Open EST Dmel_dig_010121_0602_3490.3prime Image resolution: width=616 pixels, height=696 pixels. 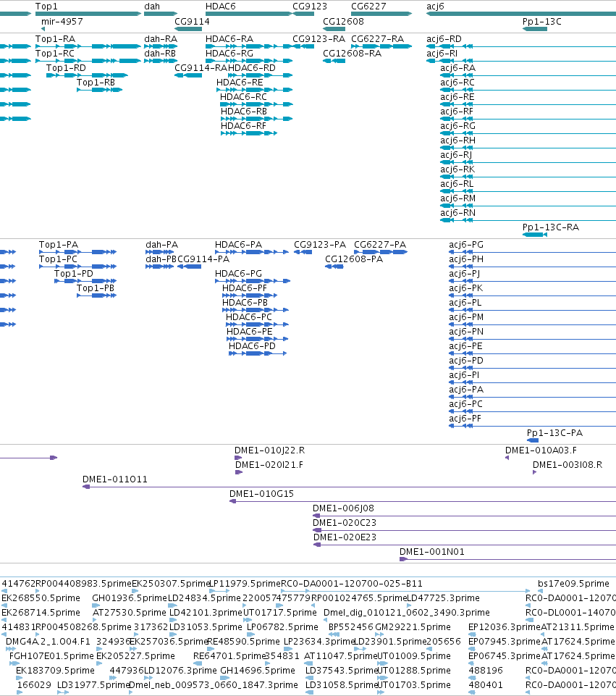(407, 613)
